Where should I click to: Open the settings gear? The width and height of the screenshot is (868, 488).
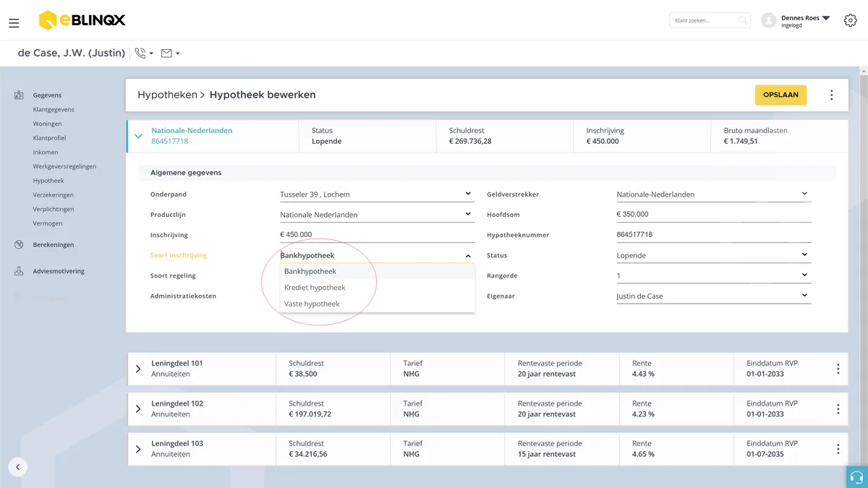(x=851, y=20)
